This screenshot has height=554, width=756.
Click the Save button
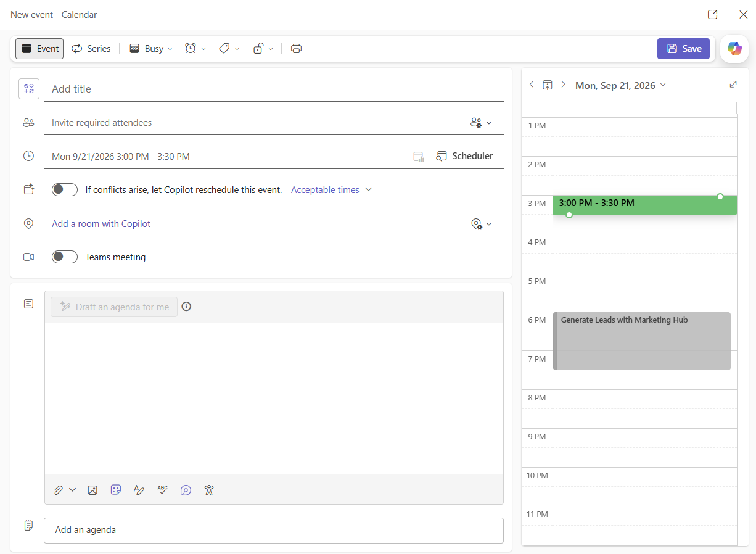pyautogui.click(x=683, y=49)
